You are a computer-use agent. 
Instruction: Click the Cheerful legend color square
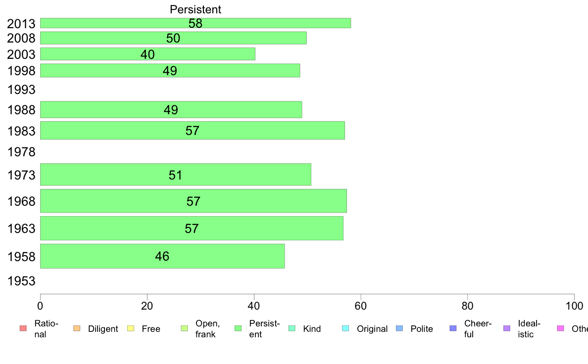453,328
